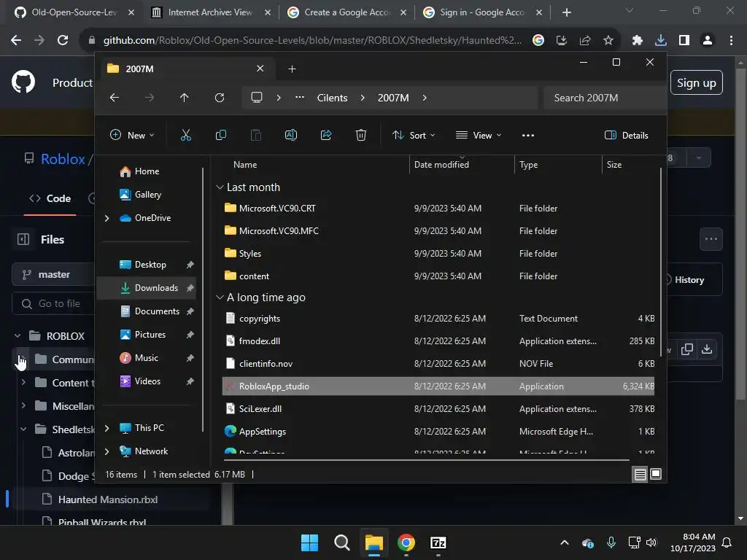Image resolution: width=747 pixels, height=560 pixels.
Task: Bookmark this page with the star icon
Action: pos(608,41)
